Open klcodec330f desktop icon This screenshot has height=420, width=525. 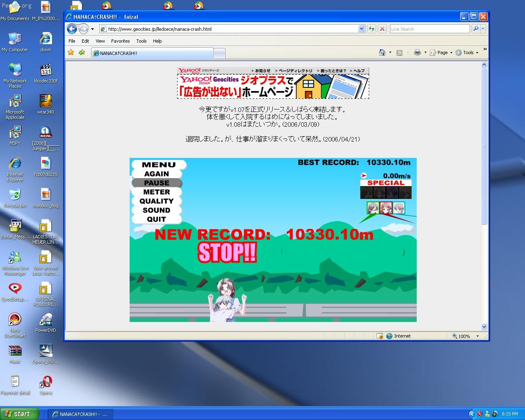46,73
